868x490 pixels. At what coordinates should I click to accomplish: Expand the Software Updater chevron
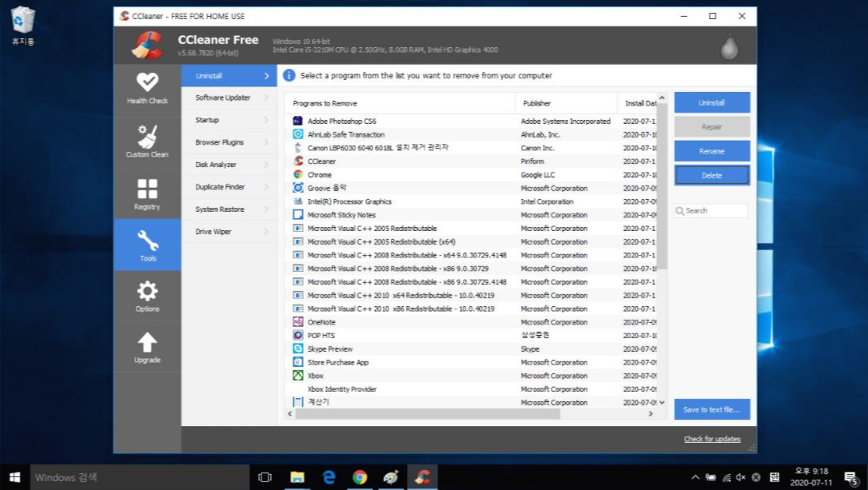pos(266,98)
